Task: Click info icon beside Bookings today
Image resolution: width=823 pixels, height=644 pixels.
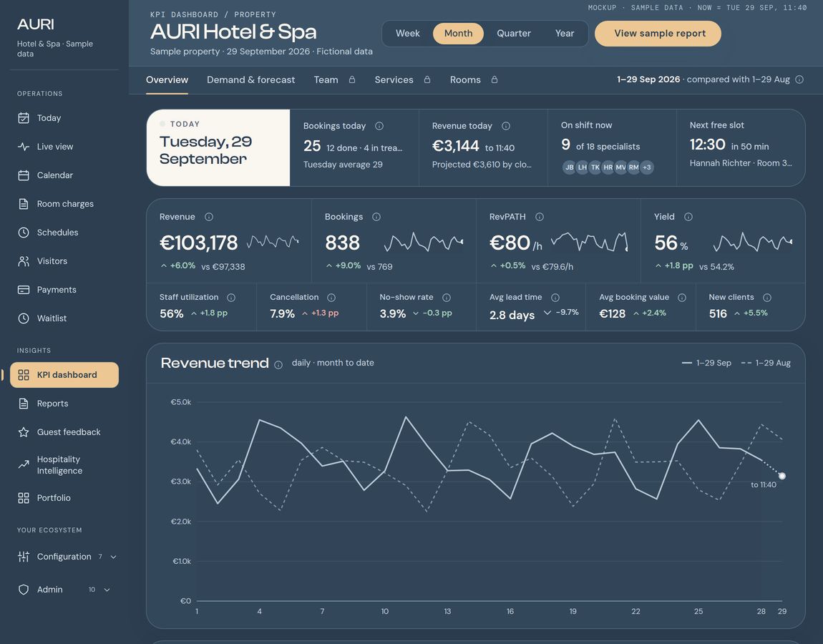Action: tap(379, 126)
